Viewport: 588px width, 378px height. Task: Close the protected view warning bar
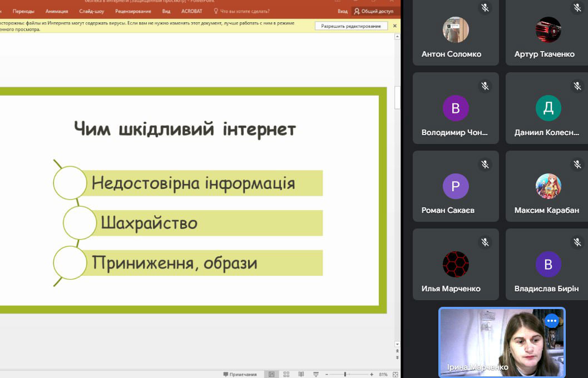click(394, 26)
